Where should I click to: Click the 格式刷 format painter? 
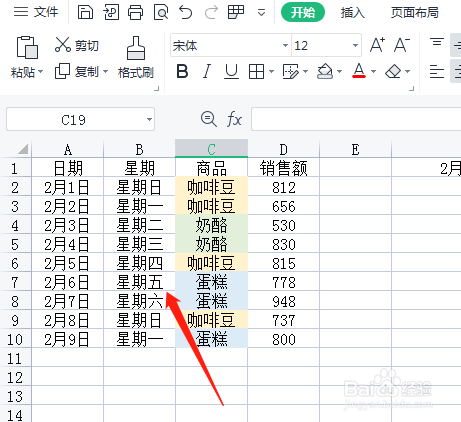[x=136, y=57]
